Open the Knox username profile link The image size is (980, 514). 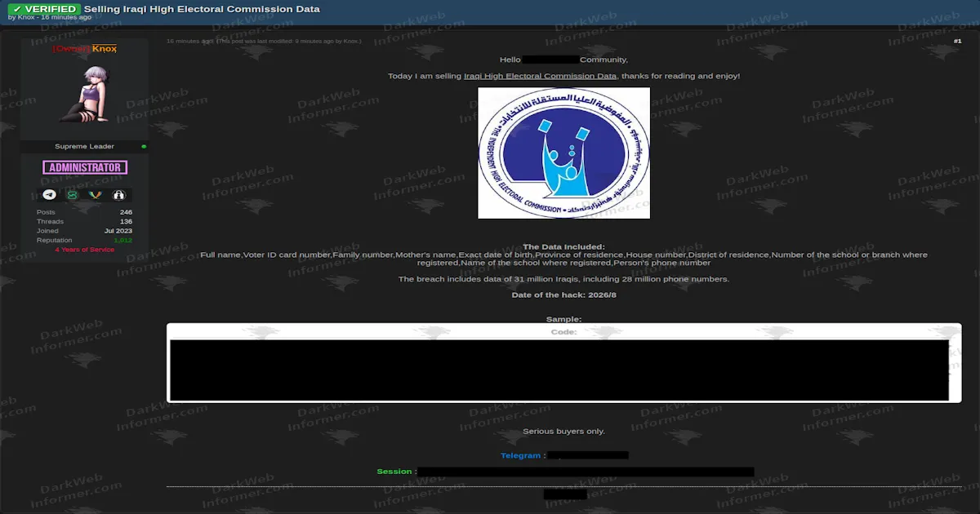pyautogui.click(x=105, y=49)
